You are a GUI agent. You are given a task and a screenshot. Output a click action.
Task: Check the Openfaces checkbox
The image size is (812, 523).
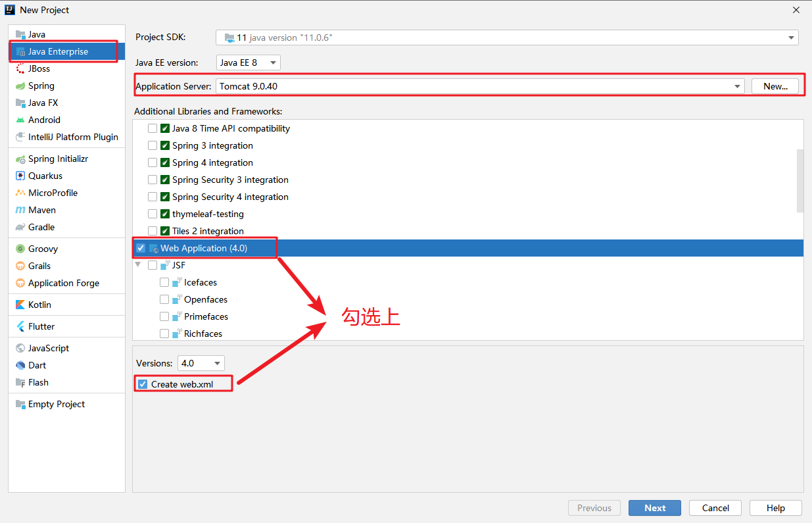[x=164, y=299]
